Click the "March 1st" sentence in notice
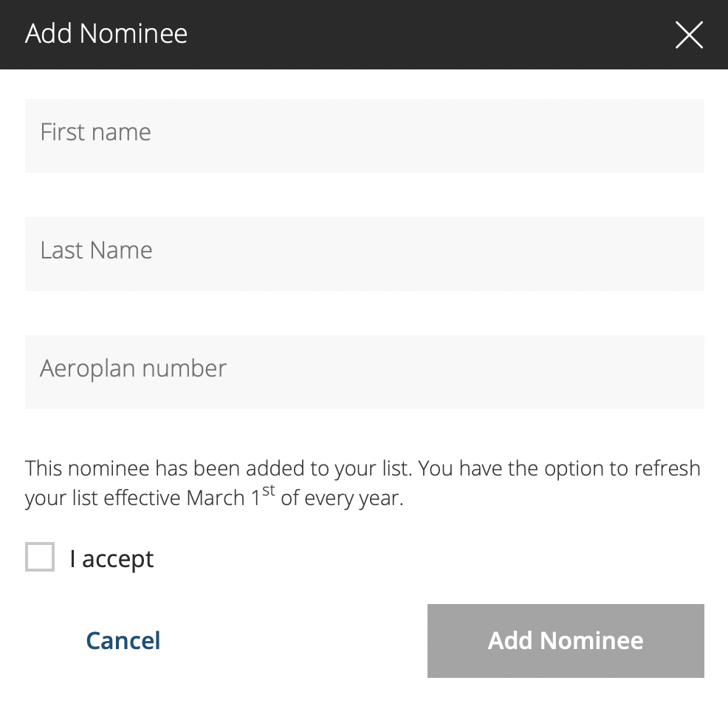This screenshot has height=703, width=728. point(214,498)
